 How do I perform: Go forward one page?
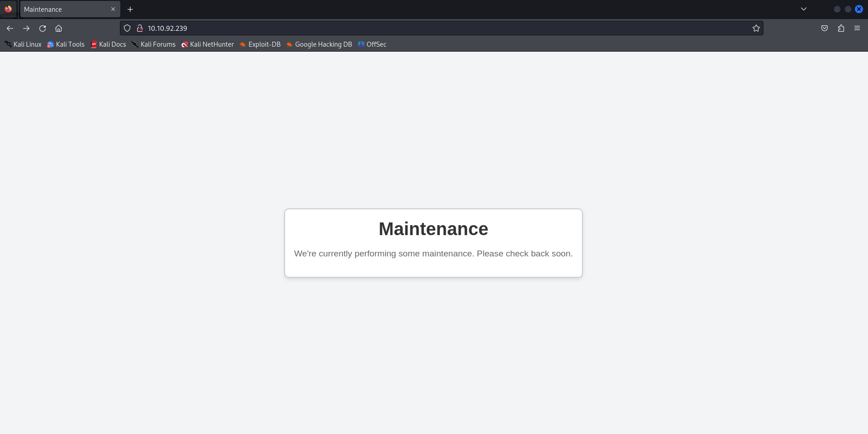point(26,28)
